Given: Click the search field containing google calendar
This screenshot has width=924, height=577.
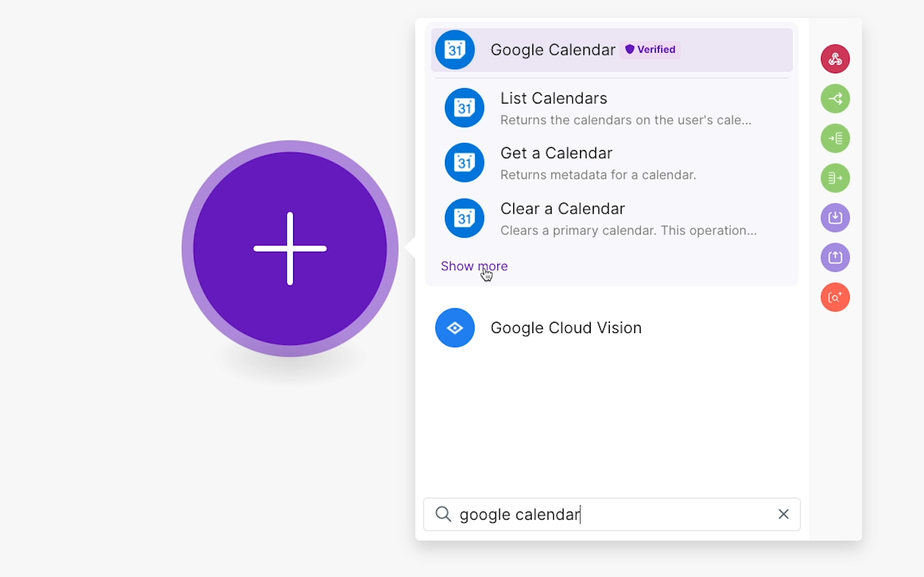Looking at the screenshot, I should tap(612, 514).
